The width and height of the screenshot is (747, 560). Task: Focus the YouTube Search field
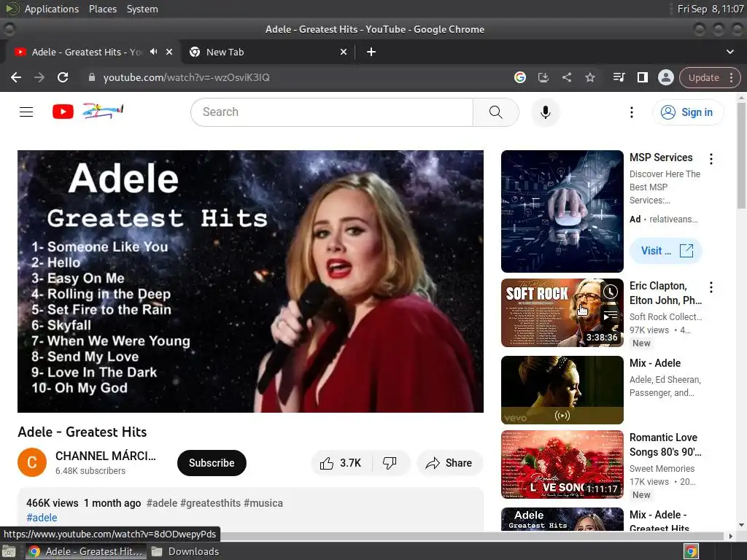332,112
